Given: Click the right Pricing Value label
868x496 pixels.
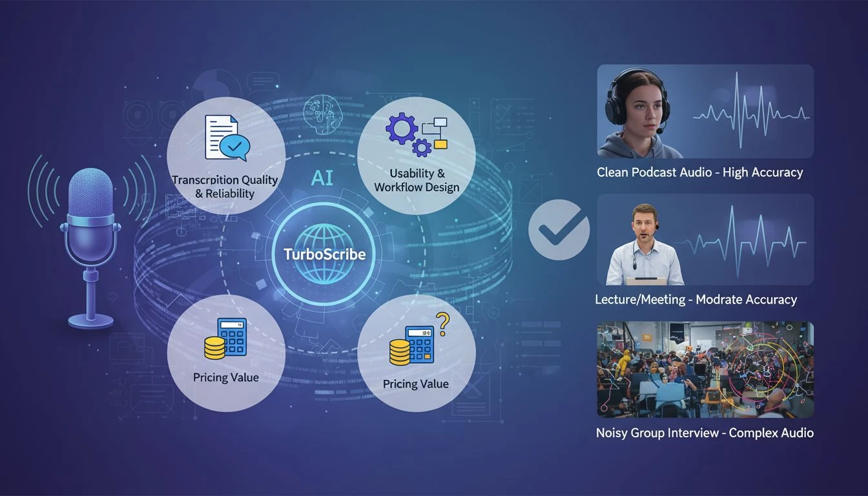Looking at the screenshot, I should point(415,384).
